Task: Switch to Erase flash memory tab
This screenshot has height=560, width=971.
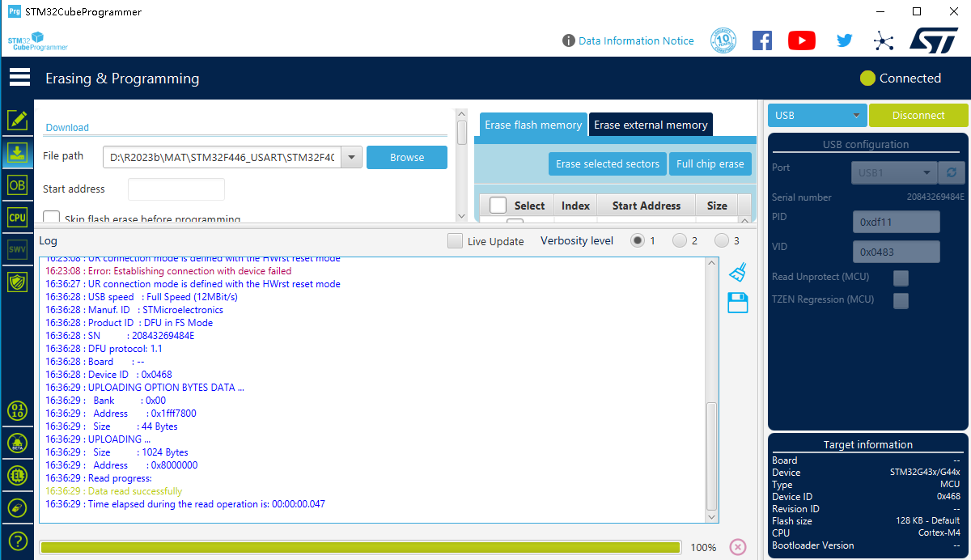Action: (x=533, y=125)
